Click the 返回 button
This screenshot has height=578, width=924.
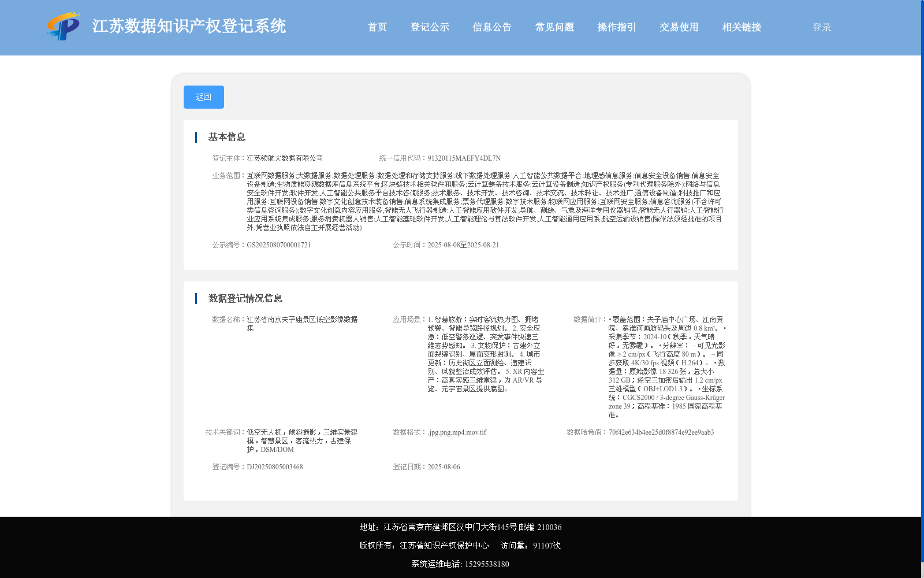(x=204, y=97)
